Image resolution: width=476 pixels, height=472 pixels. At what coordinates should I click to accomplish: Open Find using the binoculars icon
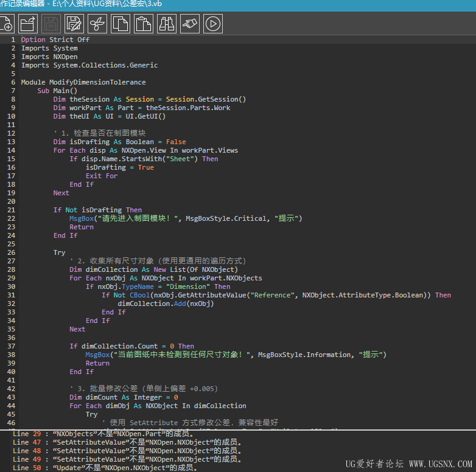(x=167, y=24)
